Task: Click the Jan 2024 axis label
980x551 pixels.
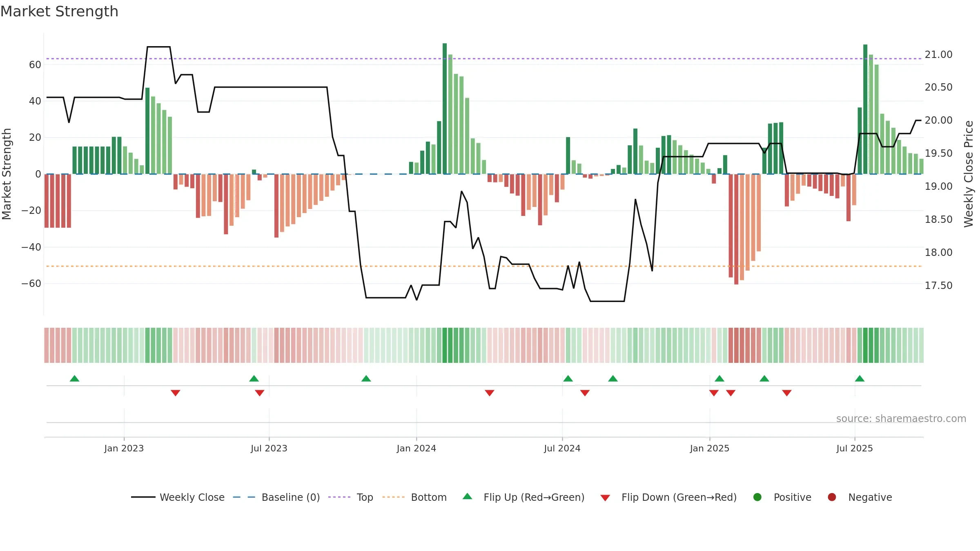Action: (x=416, y=448)
